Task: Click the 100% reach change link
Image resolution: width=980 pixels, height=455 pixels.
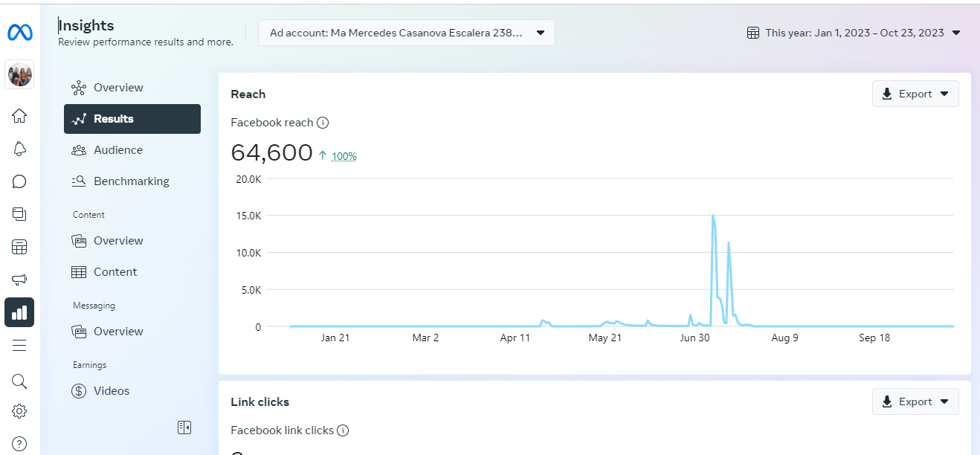Action: [344, 156]
